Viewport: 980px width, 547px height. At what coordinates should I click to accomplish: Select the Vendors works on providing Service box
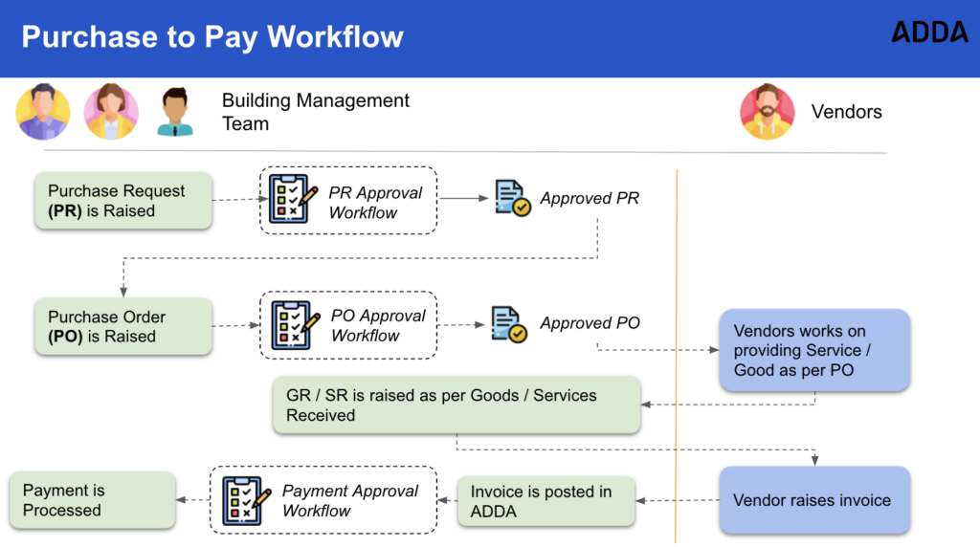pyautogui.click(x=814, y=350)
